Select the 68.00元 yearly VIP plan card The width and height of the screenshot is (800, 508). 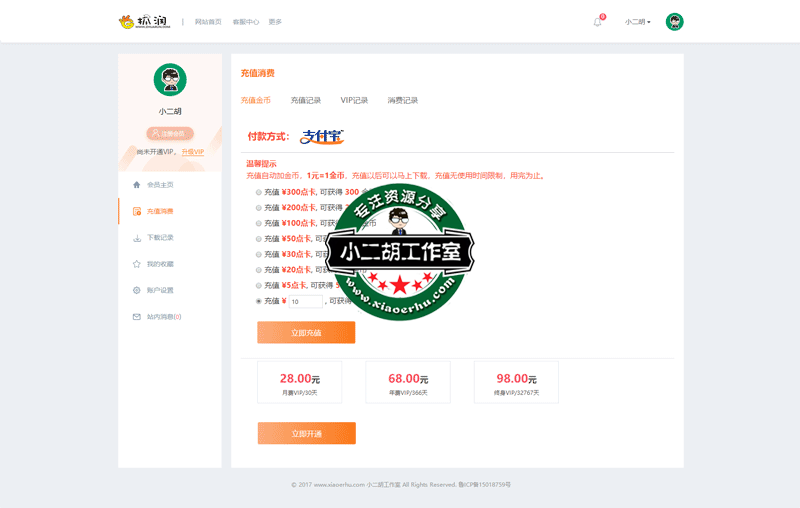point(408,383)
